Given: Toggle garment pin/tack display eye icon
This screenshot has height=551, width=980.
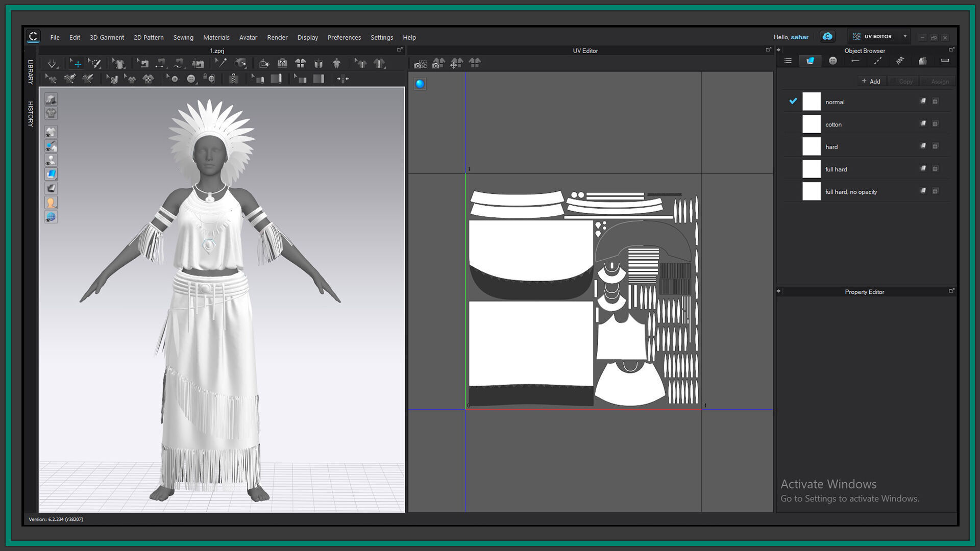Looking at the screenshot, I should [51, 146].
